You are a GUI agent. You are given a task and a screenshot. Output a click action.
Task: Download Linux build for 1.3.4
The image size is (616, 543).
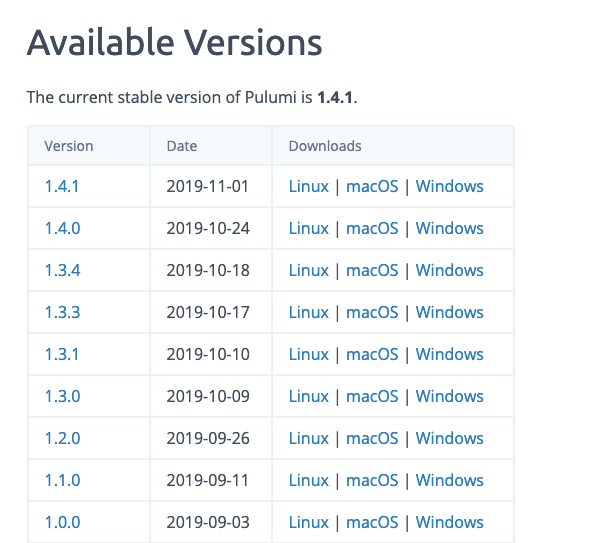coord(308,270)
